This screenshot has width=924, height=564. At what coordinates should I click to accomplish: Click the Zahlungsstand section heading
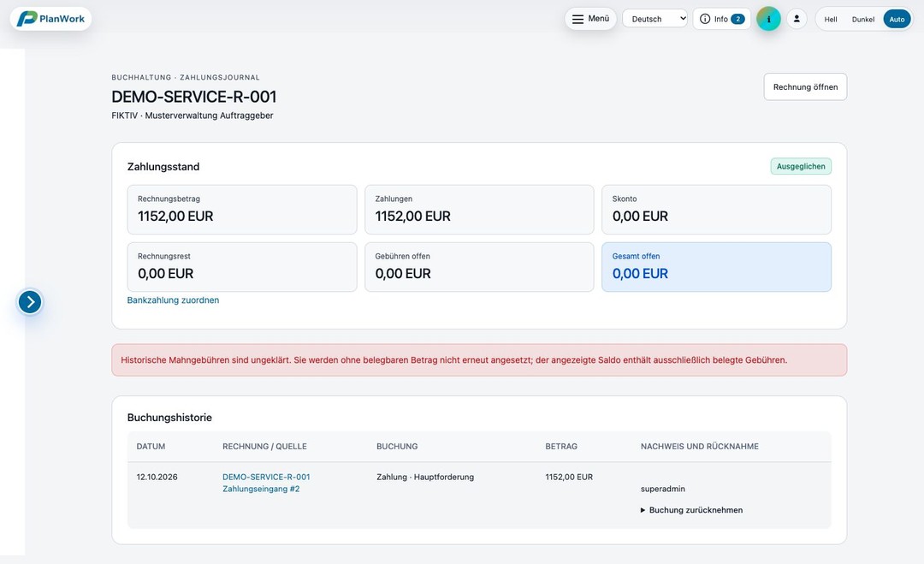163,167
